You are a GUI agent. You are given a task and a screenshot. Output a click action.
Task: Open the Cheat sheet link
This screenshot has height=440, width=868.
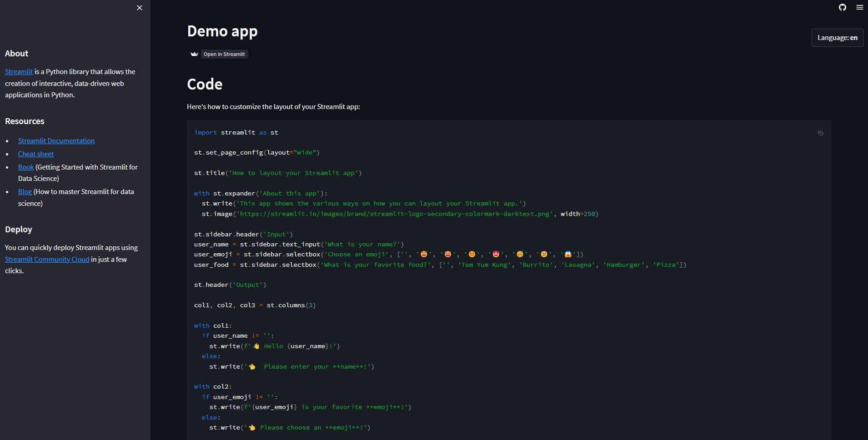tap(35, 154)
